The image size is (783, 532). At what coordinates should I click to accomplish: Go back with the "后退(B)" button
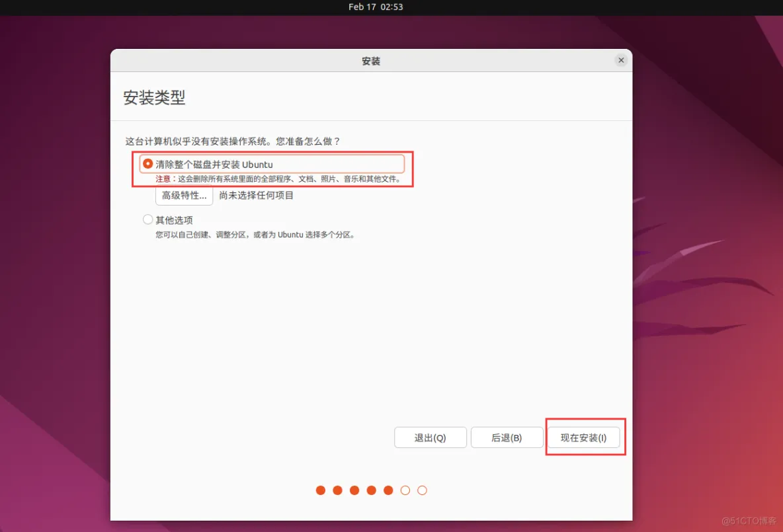coord(507,437)
